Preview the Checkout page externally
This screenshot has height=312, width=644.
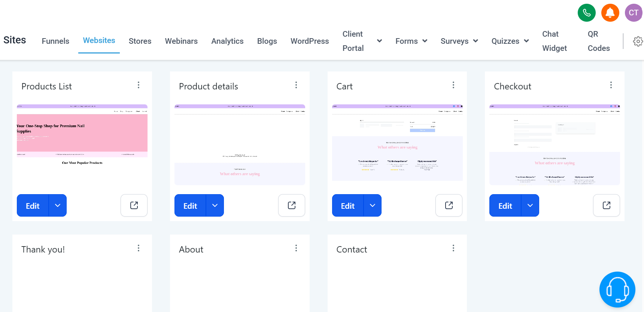point(606,205)
